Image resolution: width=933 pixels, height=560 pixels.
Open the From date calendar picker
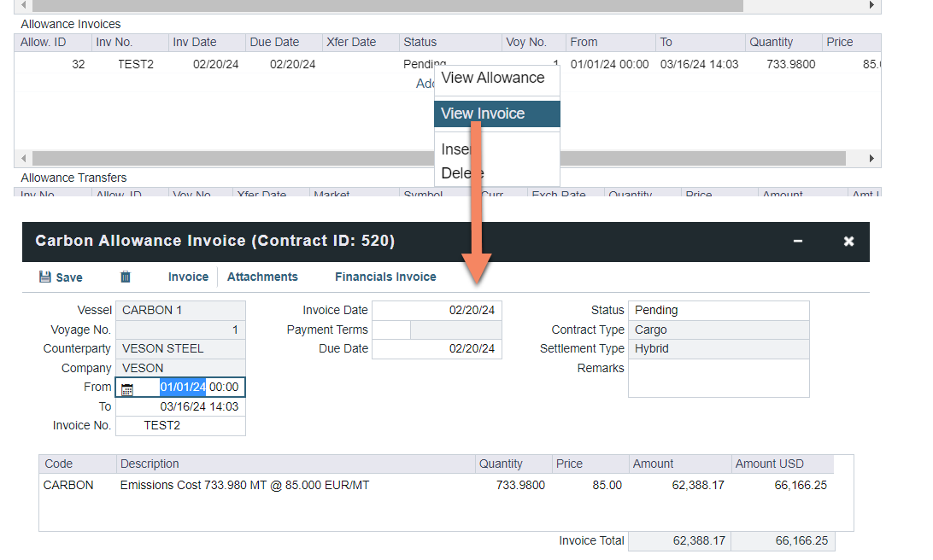click(126, 388)
